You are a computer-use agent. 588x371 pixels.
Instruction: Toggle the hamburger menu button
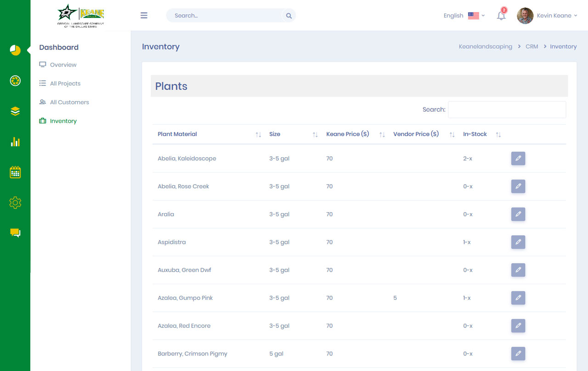tap(144, 16)
